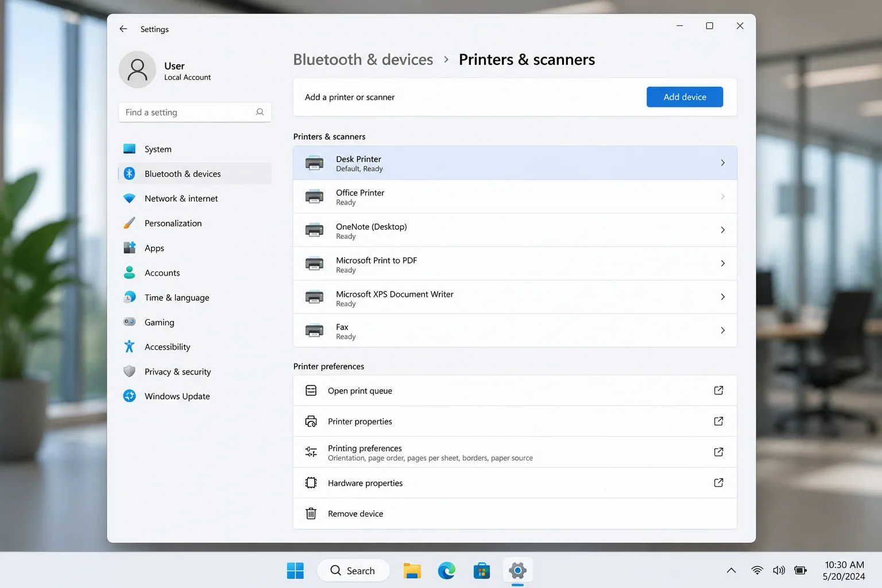
Task: Click 'Local Account' text under User
Action: point(187,78)
